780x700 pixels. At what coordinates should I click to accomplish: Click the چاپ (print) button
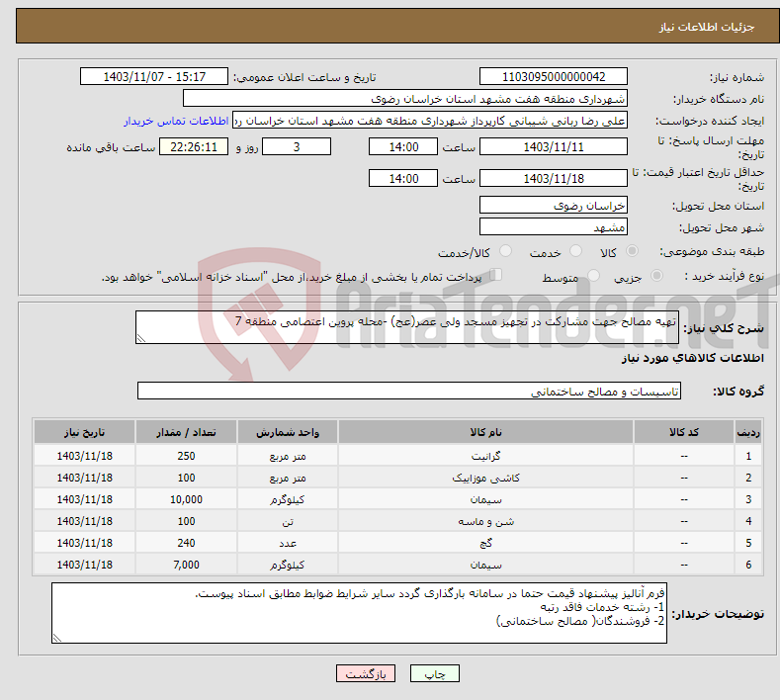(434, 673)
